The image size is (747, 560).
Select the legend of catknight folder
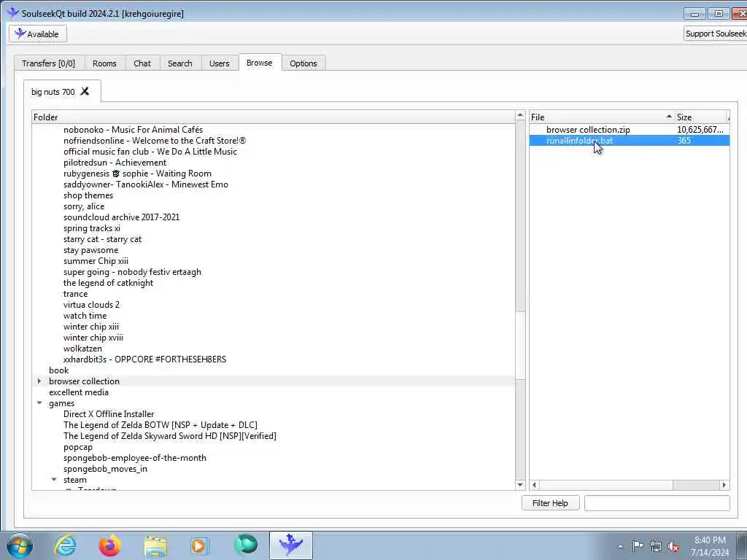108,283
